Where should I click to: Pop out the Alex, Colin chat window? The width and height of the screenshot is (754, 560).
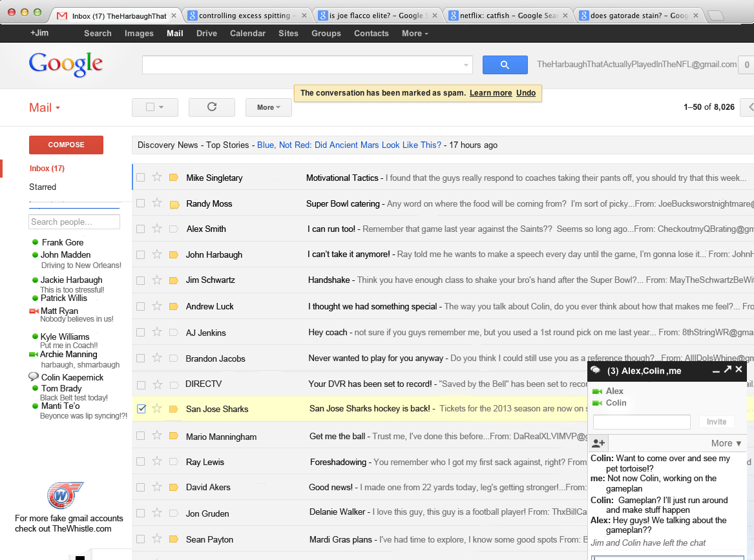tap(728, 369)
